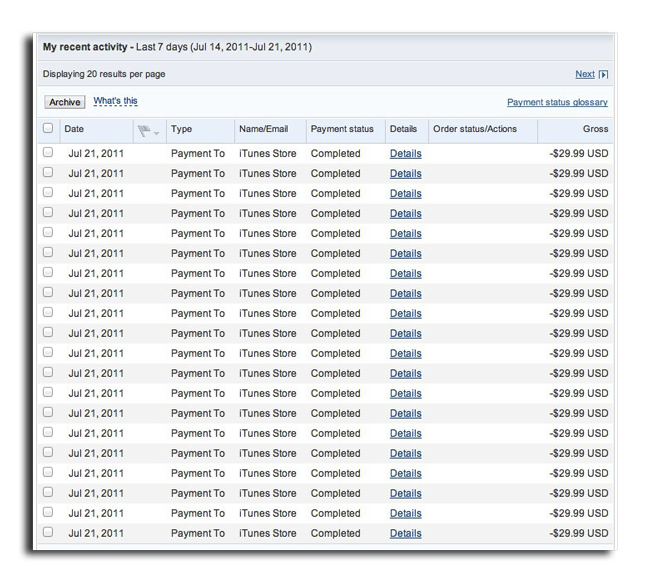Go to Next results page link
Screen dimensions: 650x583
coord(584,74)
